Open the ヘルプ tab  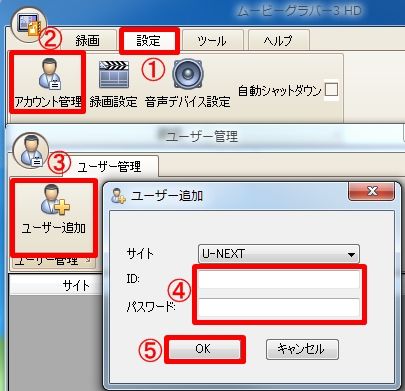click(278, 41)
